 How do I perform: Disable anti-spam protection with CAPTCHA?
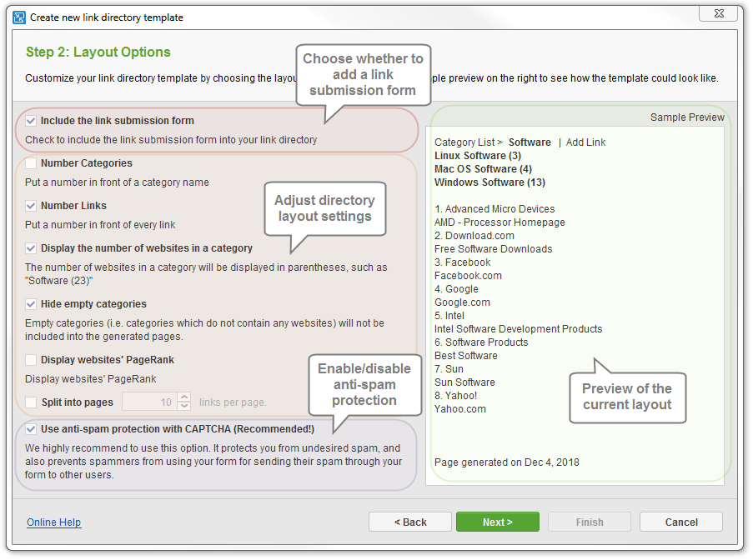coord(31,429)
